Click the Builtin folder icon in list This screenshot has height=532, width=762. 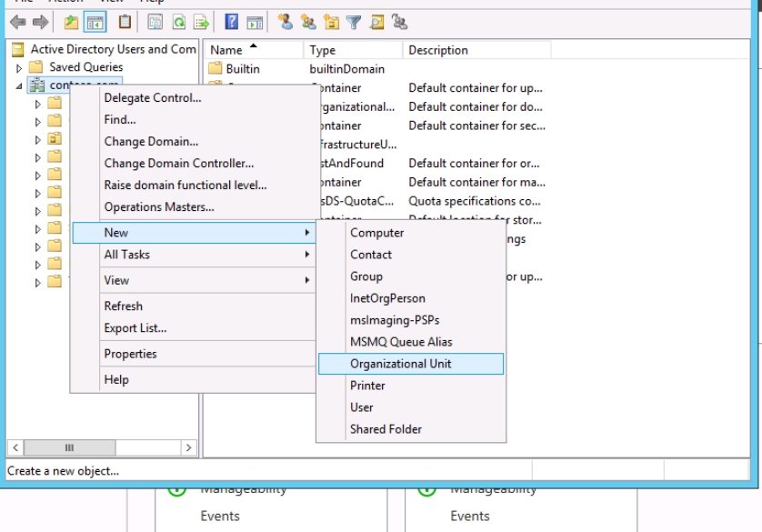pyautogui.click(x=216, y=68)
